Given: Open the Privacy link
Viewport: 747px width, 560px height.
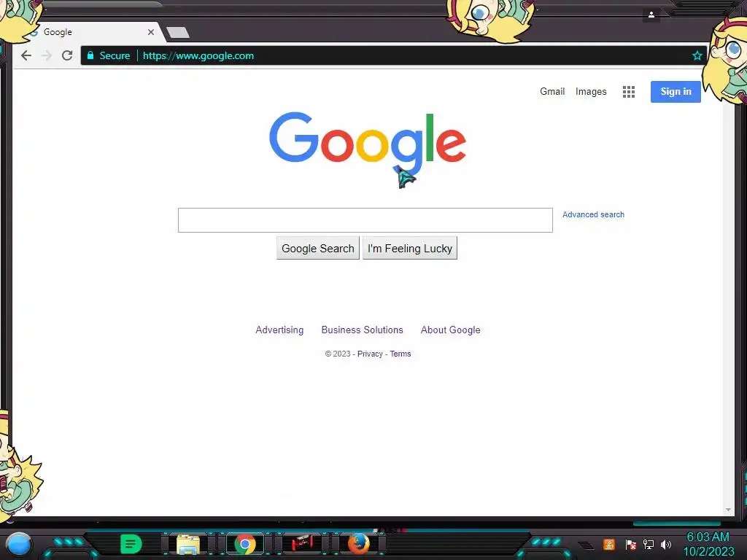Looking at the screenshot, I should point(370,354).
